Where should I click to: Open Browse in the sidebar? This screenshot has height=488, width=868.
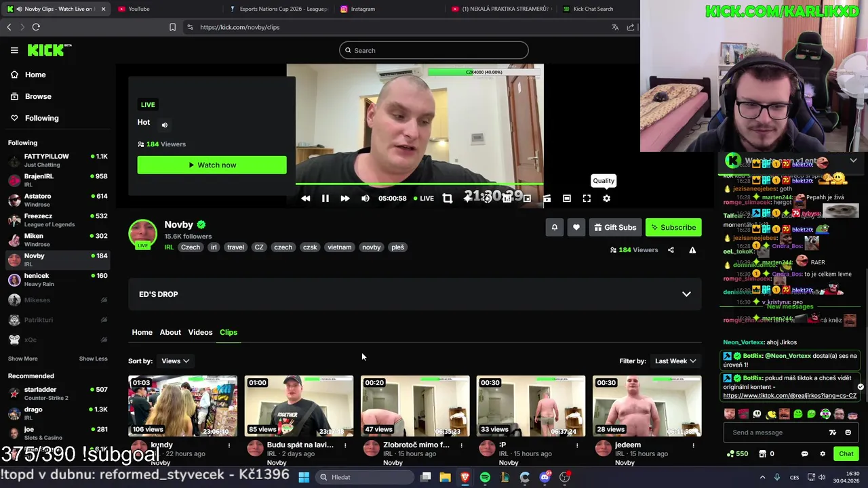point(31,96)
